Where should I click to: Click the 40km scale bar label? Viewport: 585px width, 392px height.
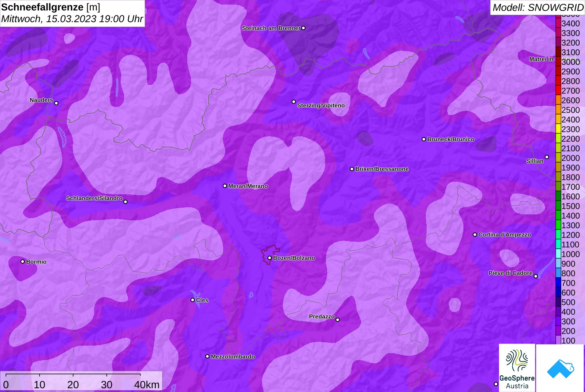pos(147,385)
